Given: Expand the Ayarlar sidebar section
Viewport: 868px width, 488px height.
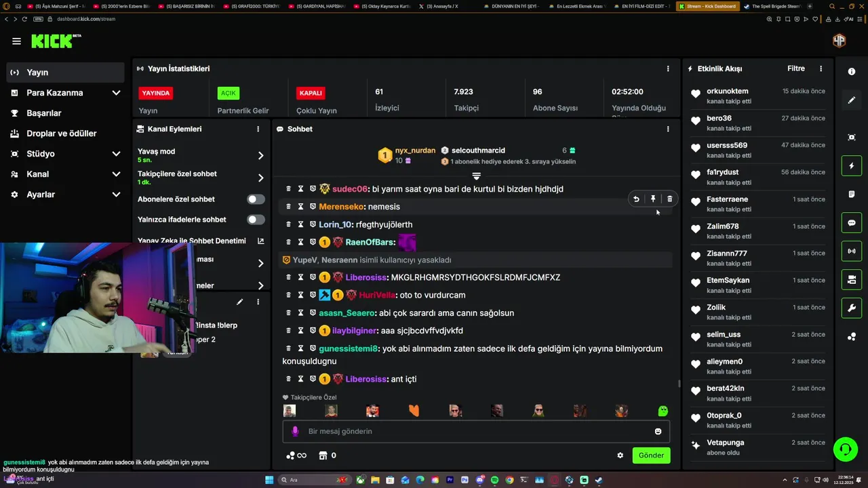Looking at the screenshot, I should [116, 195].
